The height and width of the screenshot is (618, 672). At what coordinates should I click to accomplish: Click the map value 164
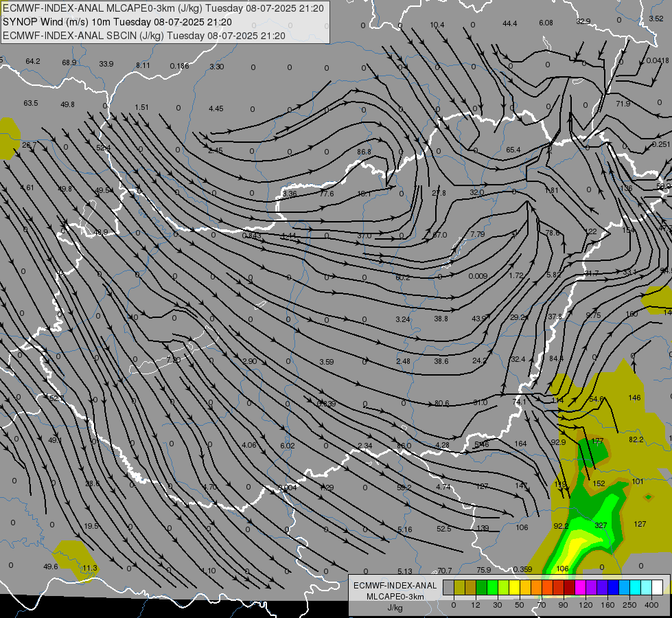[520, 444]
